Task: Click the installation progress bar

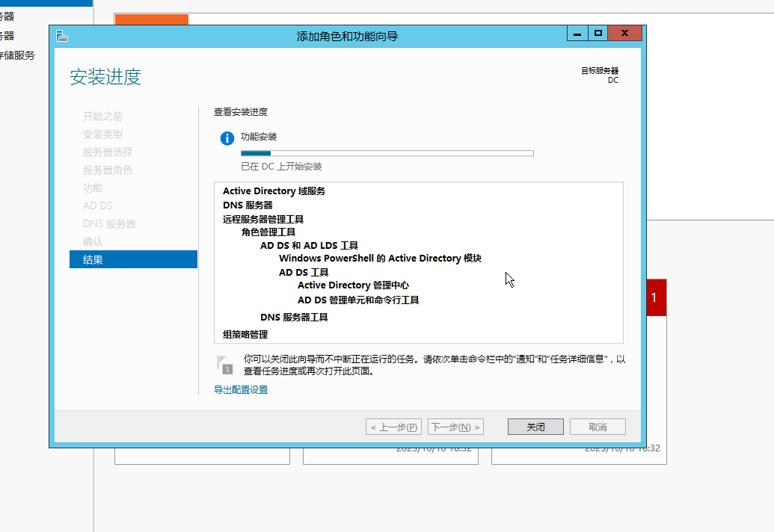Action: point(387,153)
